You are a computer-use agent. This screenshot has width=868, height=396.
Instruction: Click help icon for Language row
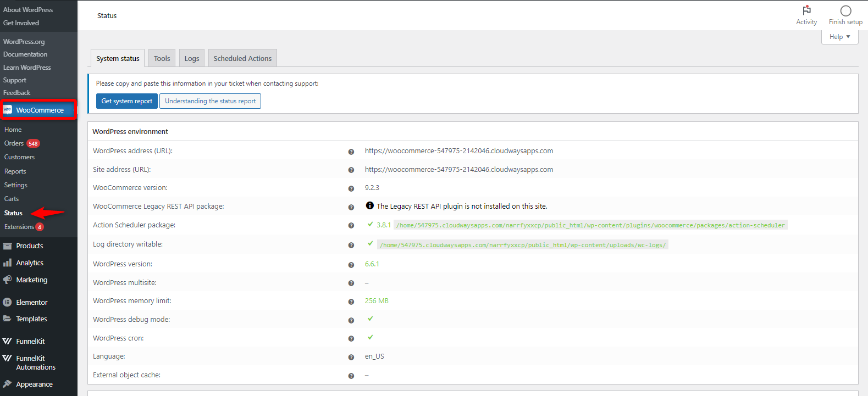(x=351, y=357)
